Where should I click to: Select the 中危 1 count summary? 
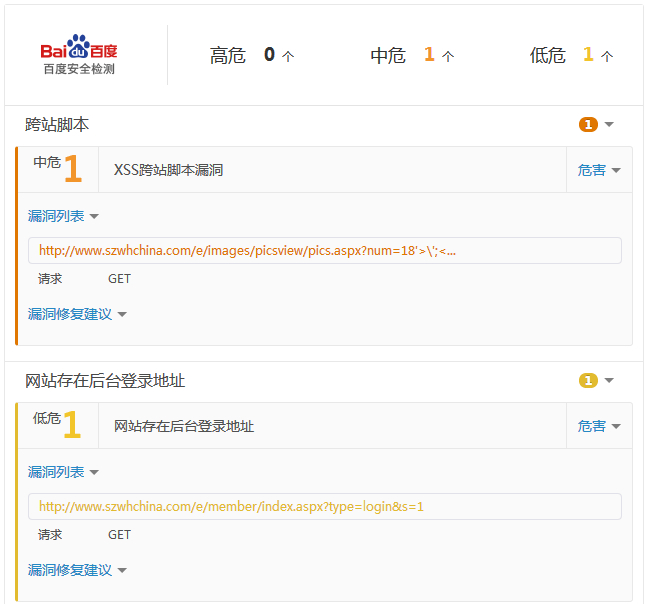tap(412, 56)
